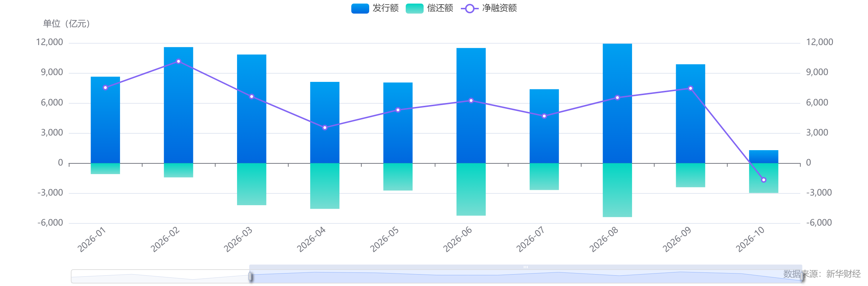Click the 2026-08 axis label
The height and width of the screenshot is (286, 868).
coord(604,240)
